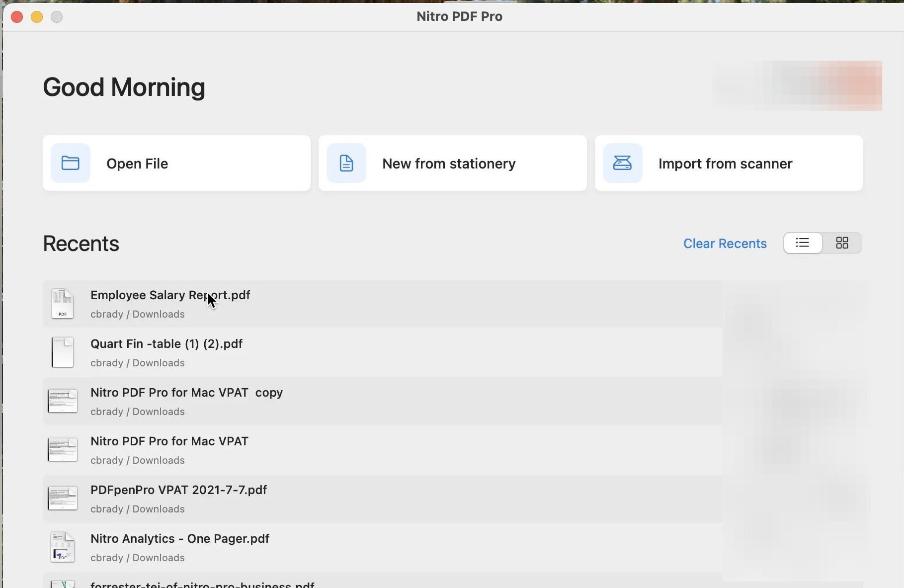This screenshot has height=588, width=904.
Task: Click Nitro PDF Pro for Mac VPAT copy thumbnail
Action: (63, 401)
